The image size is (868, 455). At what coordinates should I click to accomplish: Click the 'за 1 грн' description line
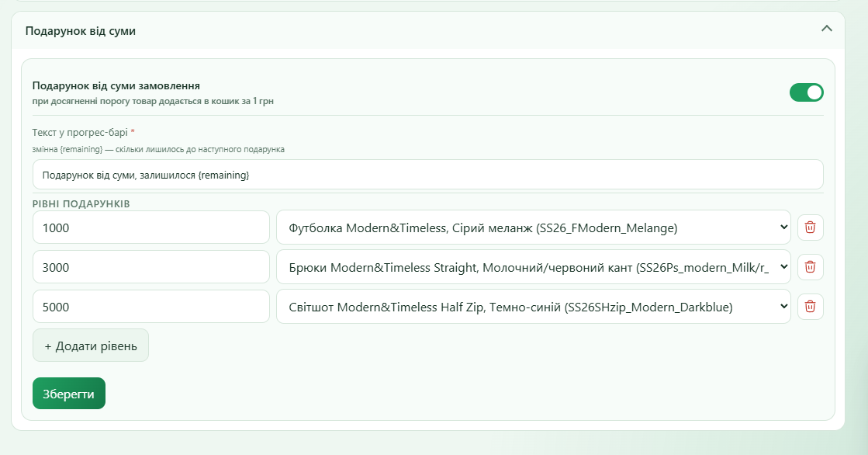click(x=153, y=102)
